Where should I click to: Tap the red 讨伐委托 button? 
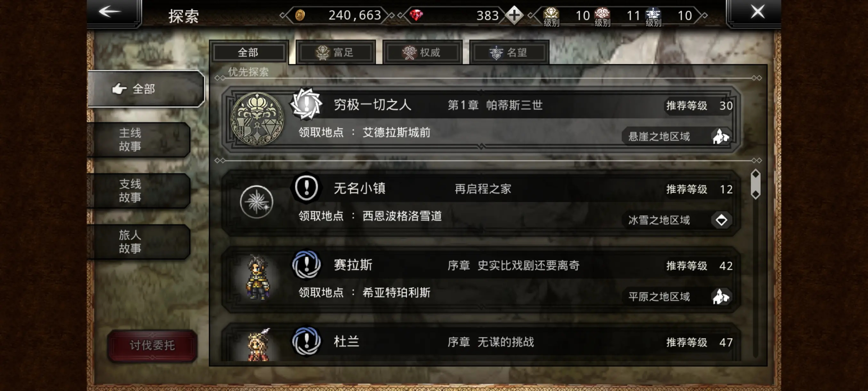point(152,345)
